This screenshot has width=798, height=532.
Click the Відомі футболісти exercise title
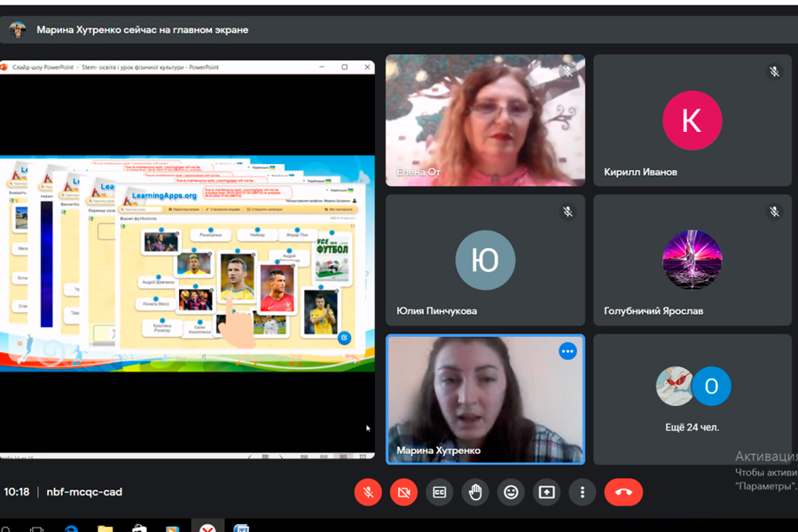click(x=138, y=218)
